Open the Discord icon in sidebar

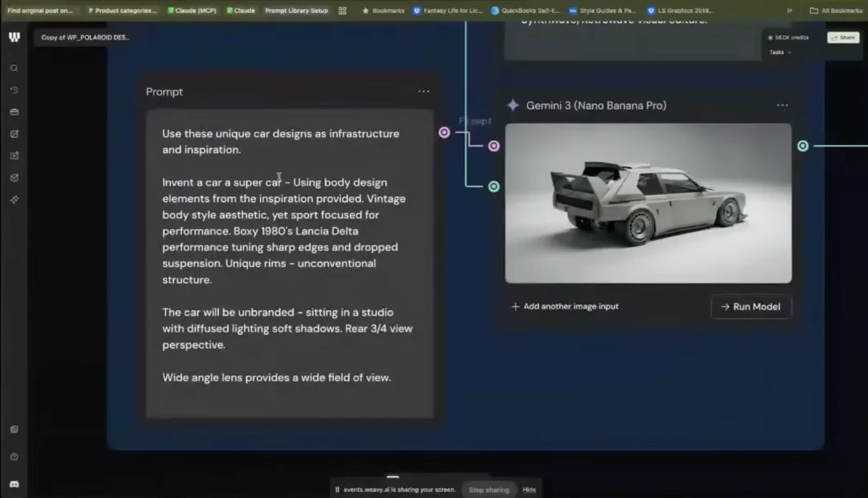pos(14,484)
